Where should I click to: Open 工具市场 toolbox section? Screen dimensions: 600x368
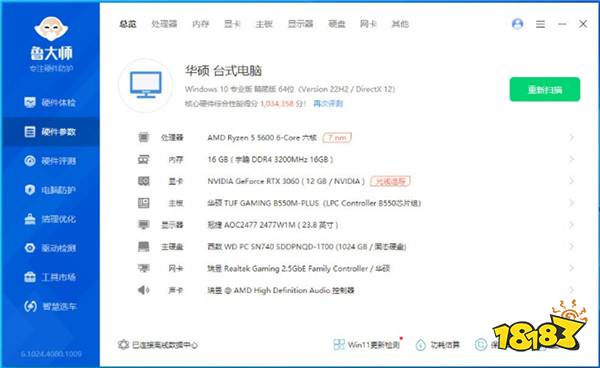click(x=50, y=277)
